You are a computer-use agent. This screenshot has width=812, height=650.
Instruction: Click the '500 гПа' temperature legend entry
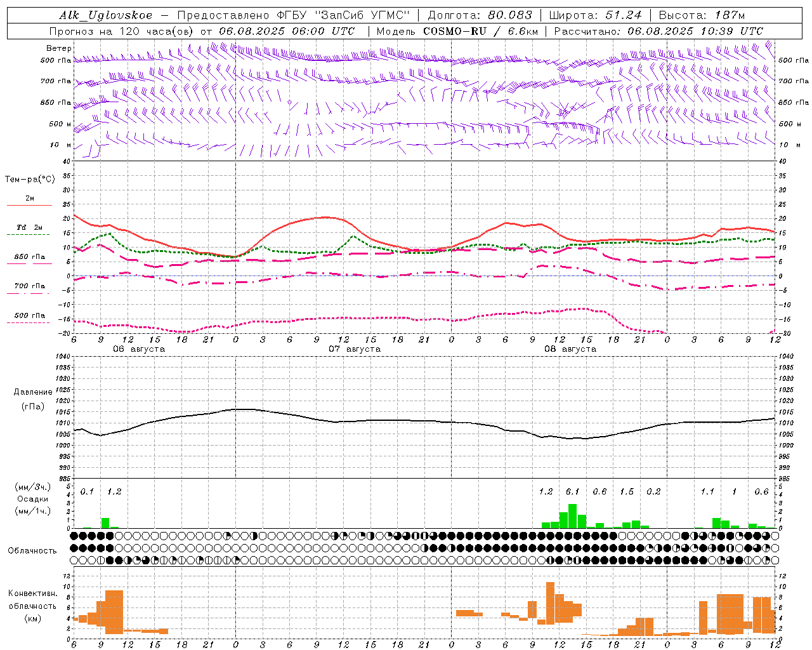(30, 315)
